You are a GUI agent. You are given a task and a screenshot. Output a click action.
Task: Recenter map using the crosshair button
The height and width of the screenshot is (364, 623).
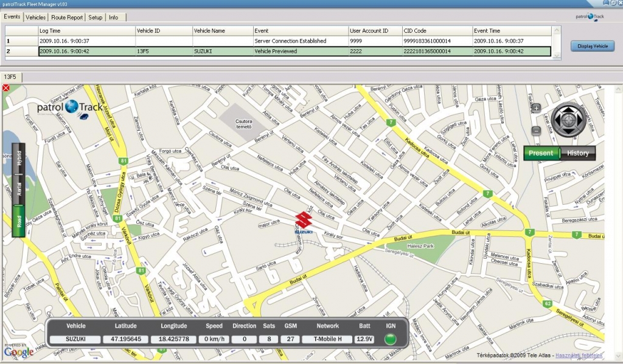pos(569,120)
